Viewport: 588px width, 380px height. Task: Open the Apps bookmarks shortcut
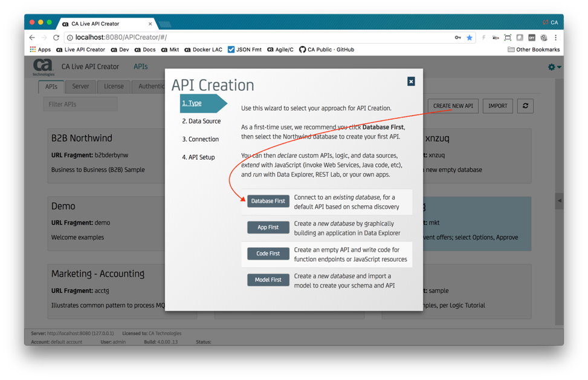40,50
